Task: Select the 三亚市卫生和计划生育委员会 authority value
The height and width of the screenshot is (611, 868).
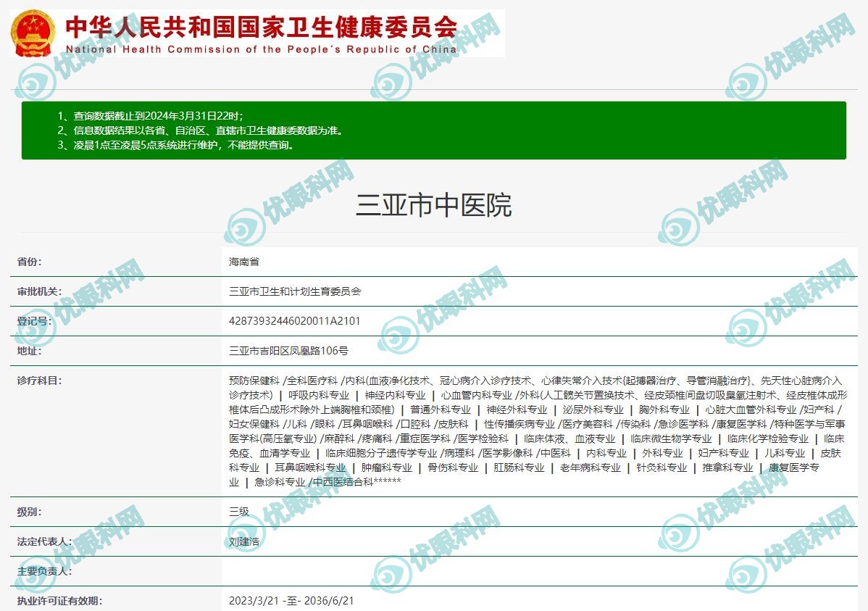Action: tap(295, 291)
